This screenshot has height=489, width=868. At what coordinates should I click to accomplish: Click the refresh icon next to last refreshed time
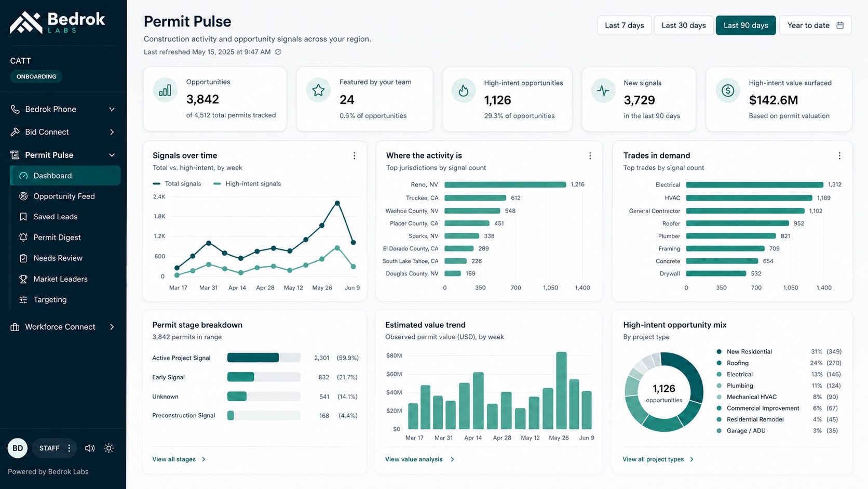point(278,52)
